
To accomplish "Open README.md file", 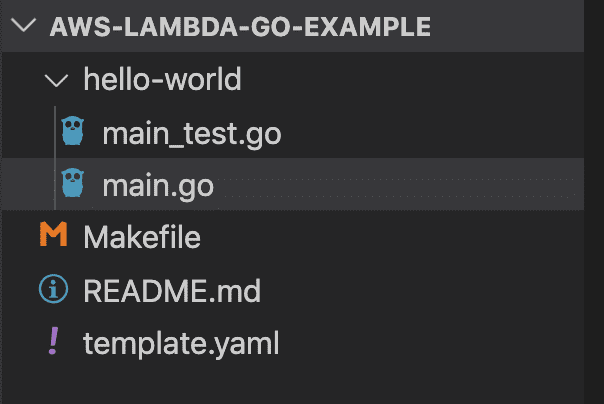I will coord(172,290).
